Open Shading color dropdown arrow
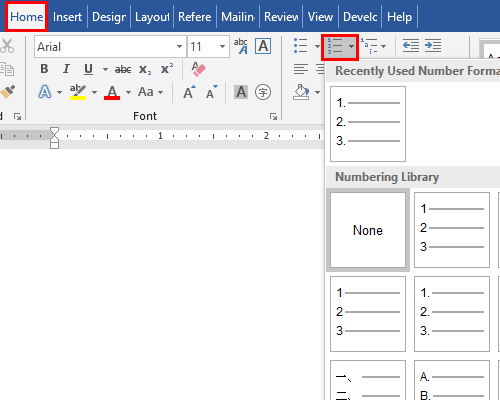 point(317,92)
